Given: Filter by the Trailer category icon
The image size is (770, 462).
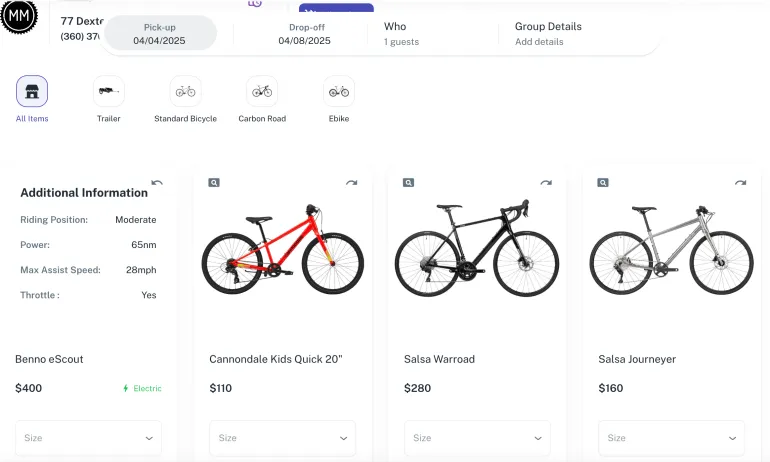Looking at the screenshot, I should coord(108,92).
